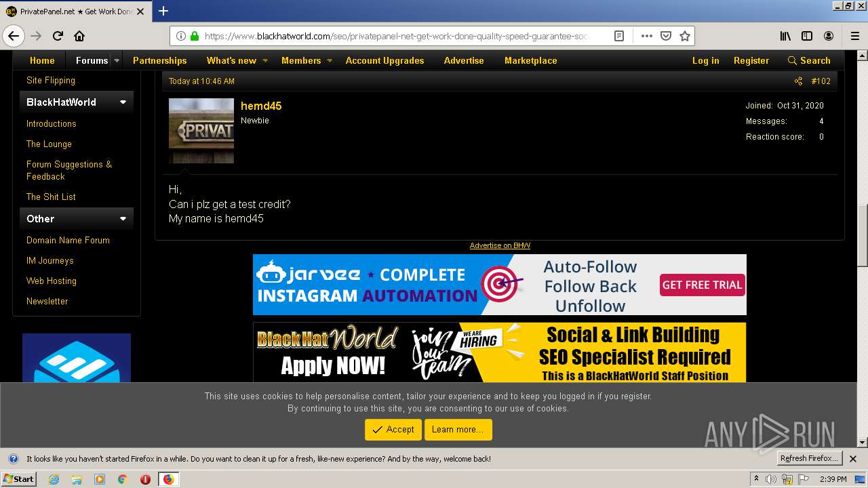Click the volume speaker tray icon

point(771,479)
